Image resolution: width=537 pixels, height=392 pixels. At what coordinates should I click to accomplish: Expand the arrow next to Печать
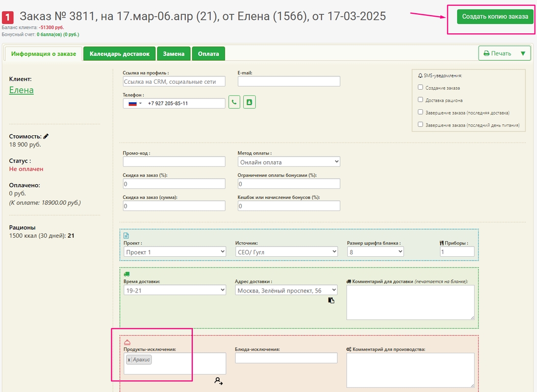point(523,53)
